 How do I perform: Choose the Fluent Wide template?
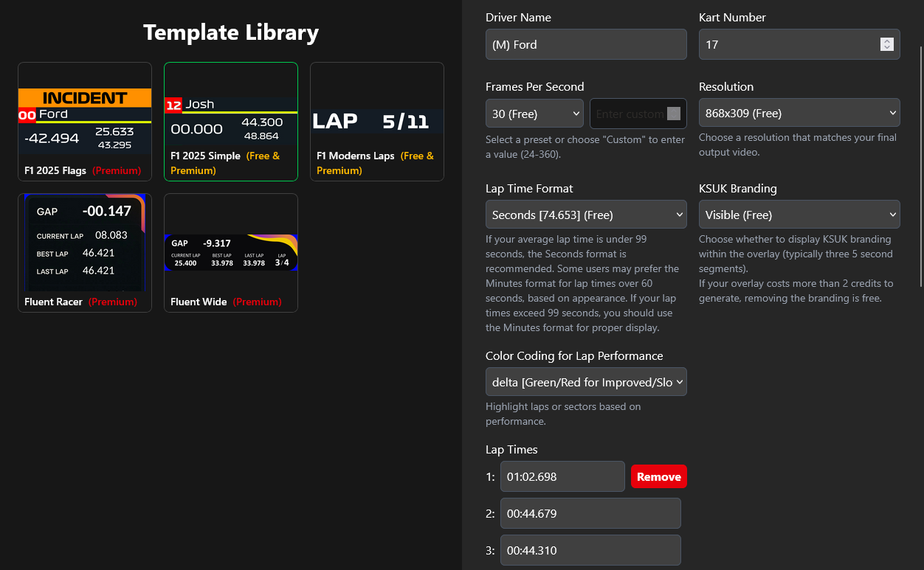click(x=231, y=253)
